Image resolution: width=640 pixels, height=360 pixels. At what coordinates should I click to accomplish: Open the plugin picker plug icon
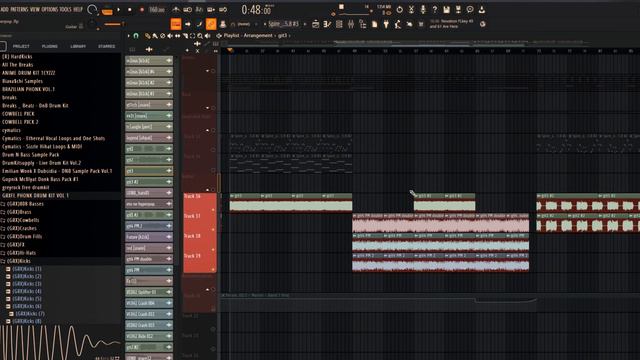pyautogui.click(x=386, y=24)
